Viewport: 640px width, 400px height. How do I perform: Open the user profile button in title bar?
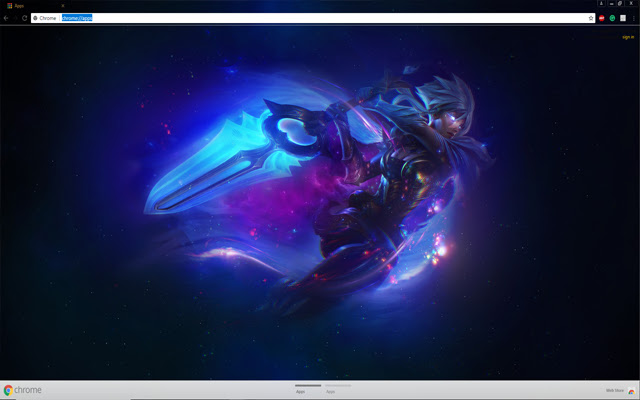click(601, 3)
